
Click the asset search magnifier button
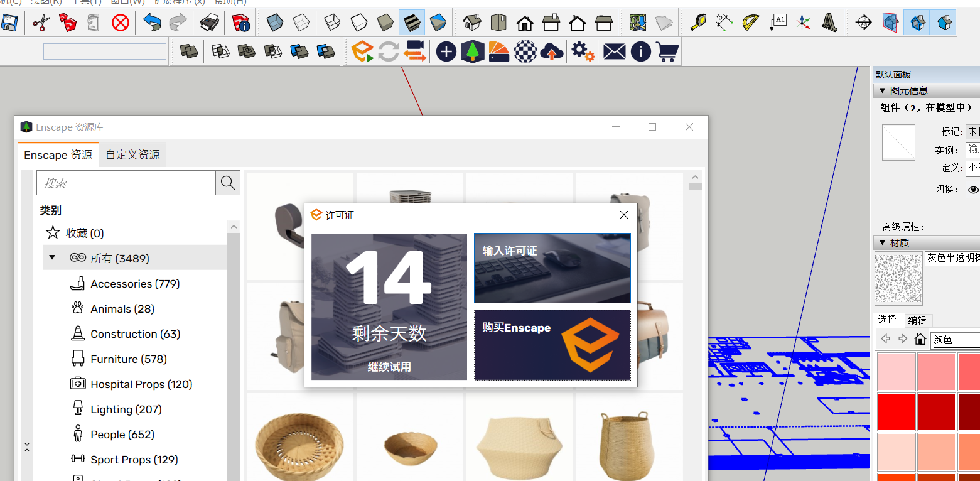(x=228, y=183)
